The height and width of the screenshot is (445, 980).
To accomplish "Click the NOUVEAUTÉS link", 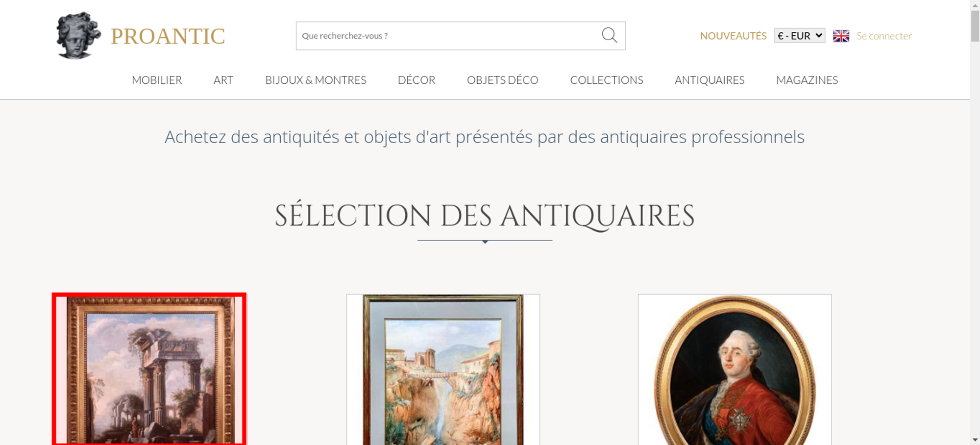I will point(733,36).
